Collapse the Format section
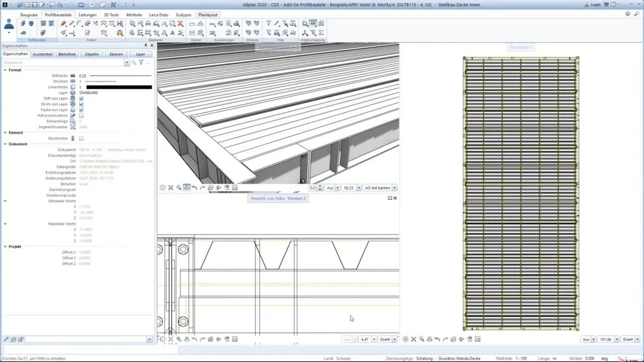Screen dimensions: 644x362 [x=5, y=70]
